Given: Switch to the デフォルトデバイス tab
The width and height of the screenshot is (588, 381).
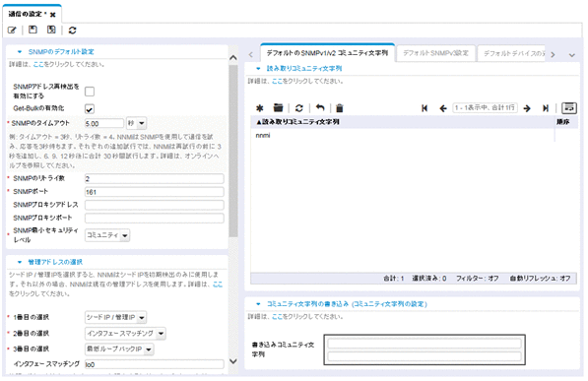Looking at the screenshot, I should (511, 53).
